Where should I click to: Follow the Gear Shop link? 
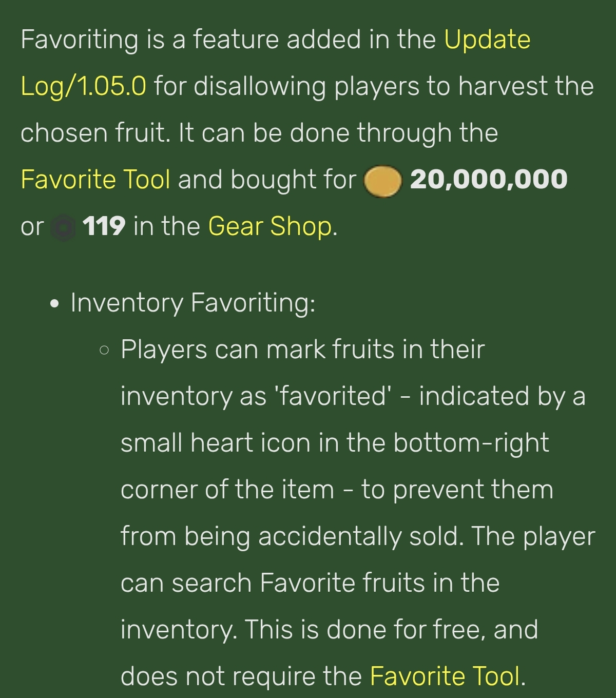tap(271, 226)
